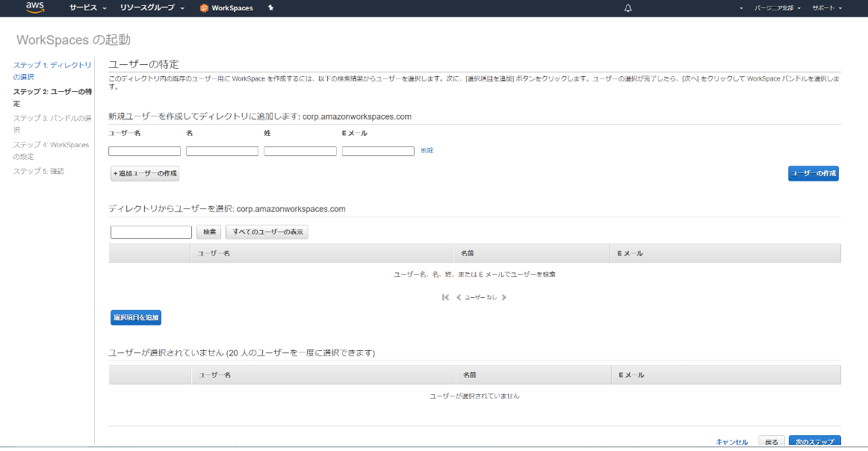Click the ディレクトリからユーザーを選択 heading
Viewport: 868px width, 451px height.
click(227, 209)
